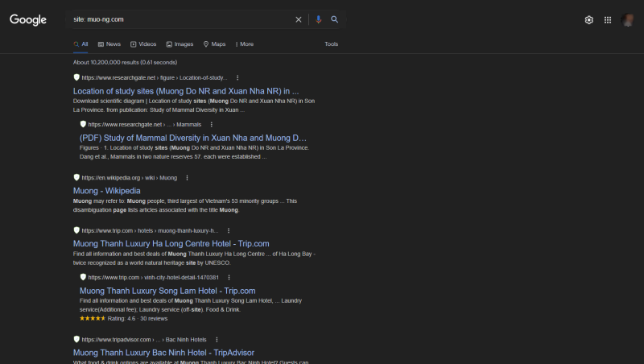Viewport: 644px width, 364px height.
Task: Click the researchgate.net Mammals breadcrumb
Action: coord(145,125)
